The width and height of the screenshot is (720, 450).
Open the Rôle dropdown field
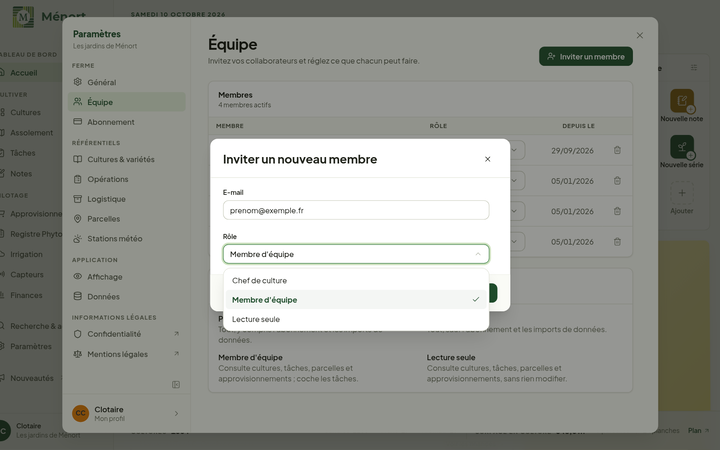[356, 254]
